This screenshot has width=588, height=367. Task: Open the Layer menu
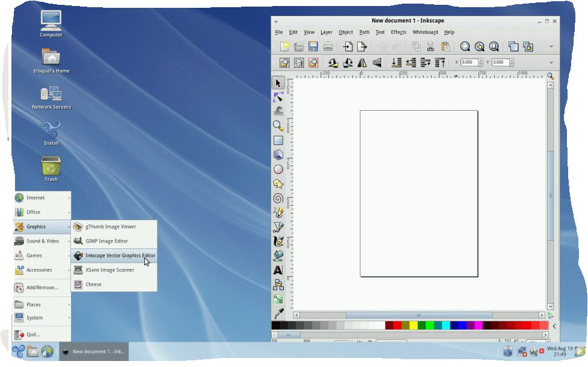coord(326,32)
